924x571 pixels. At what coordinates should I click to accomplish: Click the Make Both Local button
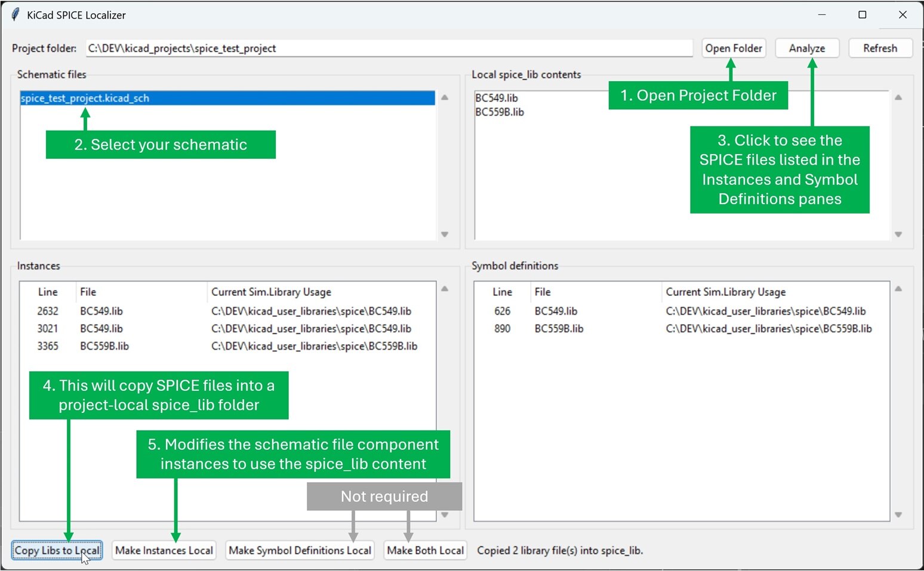[x=425, y=550]
